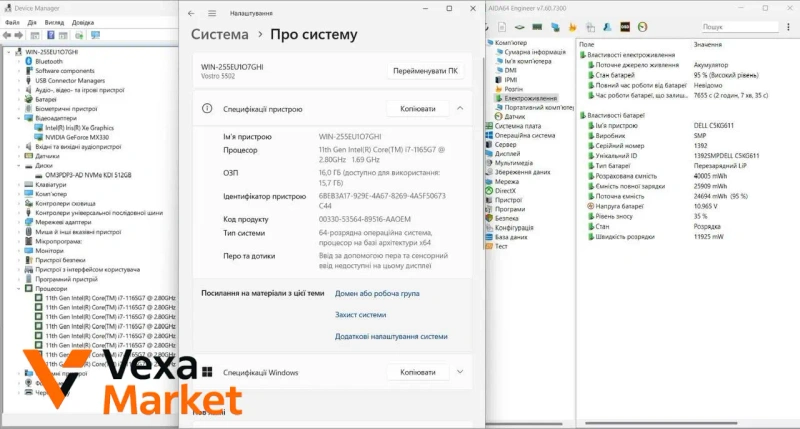The height and width of the screenshot is (429, 800).
Task: Select Системна плата in AIDA64 tree
Action: point(517,126)
